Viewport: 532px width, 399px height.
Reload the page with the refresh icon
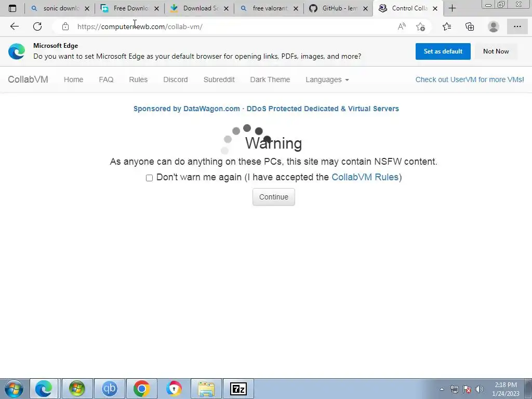coord(37,26)
